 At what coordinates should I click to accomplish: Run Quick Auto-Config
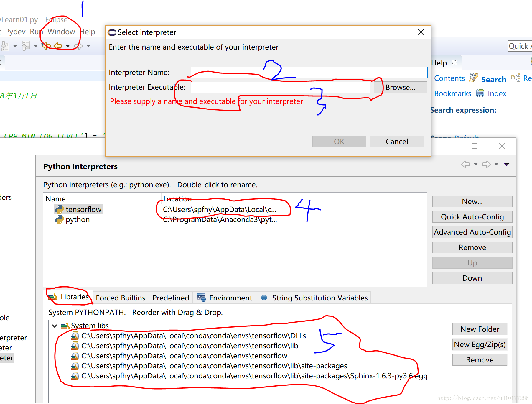click(472, 217)
